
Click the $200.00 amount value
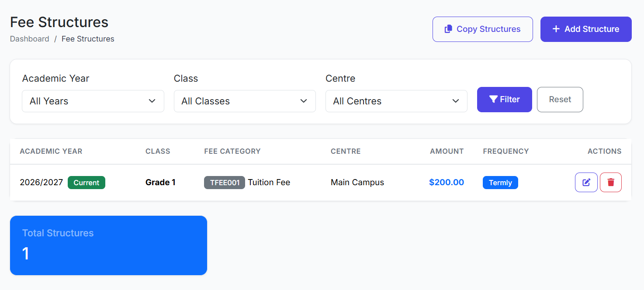pyautogui.click(x=447, y=183)
